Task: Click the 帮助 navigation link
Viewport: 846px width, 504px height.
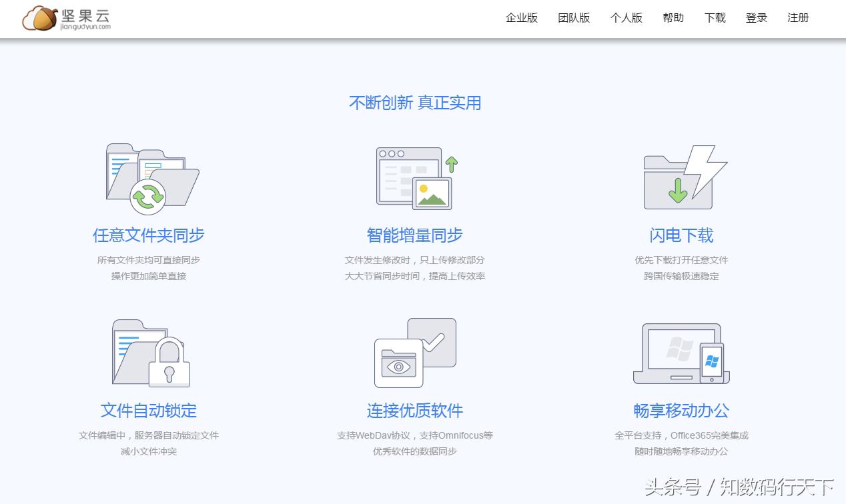Action: (673, 18)
